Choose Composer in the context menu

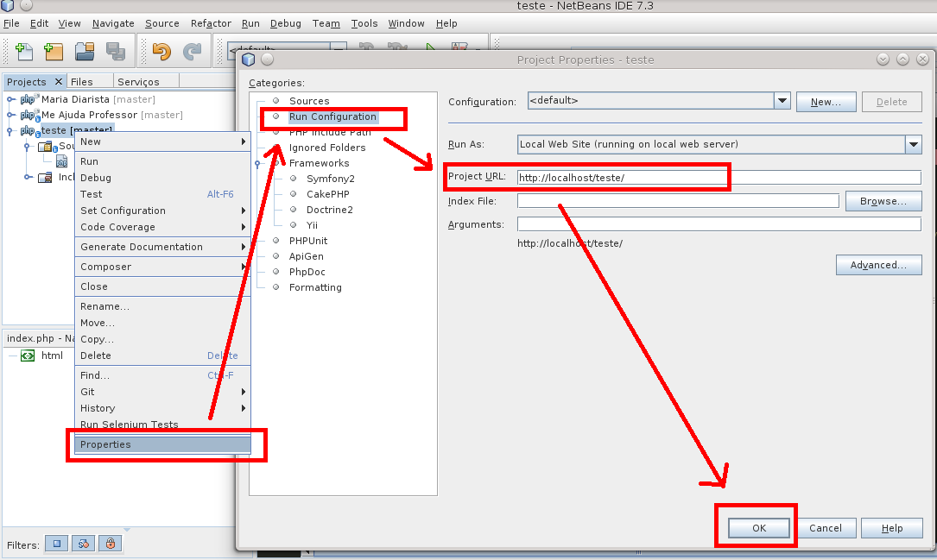click(162, 267)
